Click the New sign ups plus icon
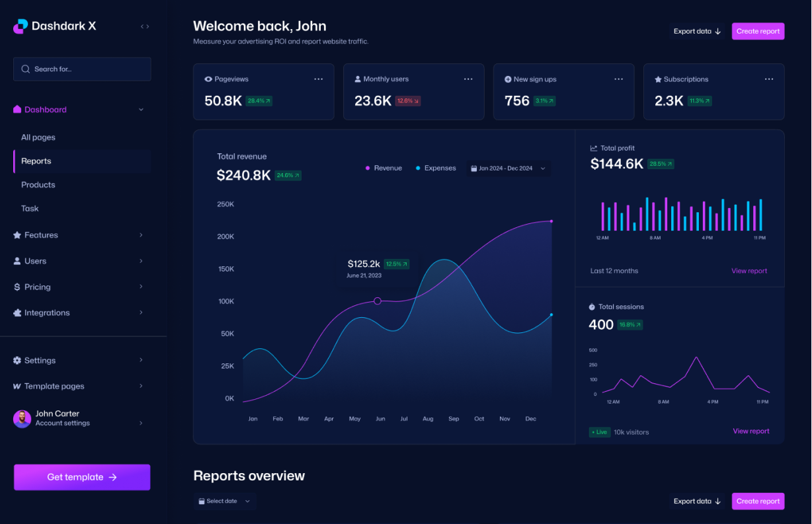Viewport: 812px width, 524px height. coord(510,79)
